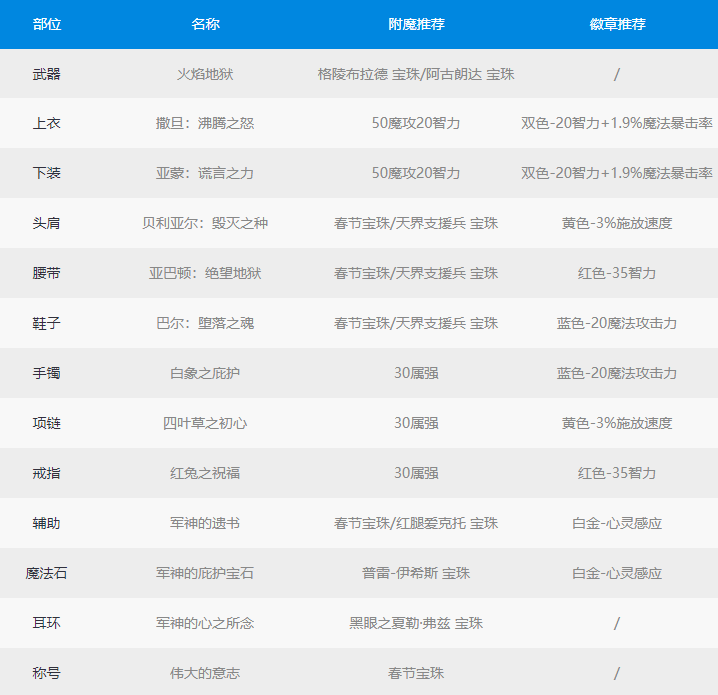
Task: Click the 军神的遗书 name cell
Action: (x=205, y=522)
